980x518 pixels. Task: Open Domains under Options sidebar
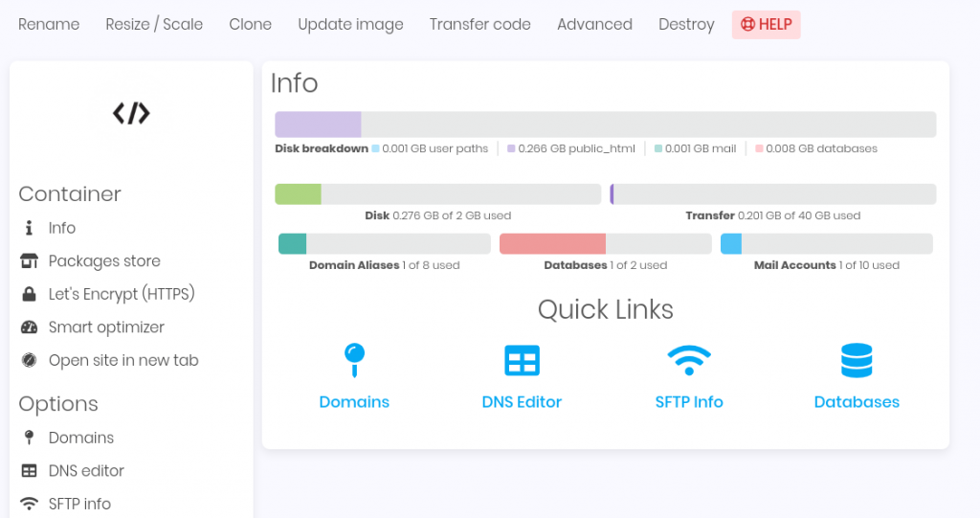81,438
